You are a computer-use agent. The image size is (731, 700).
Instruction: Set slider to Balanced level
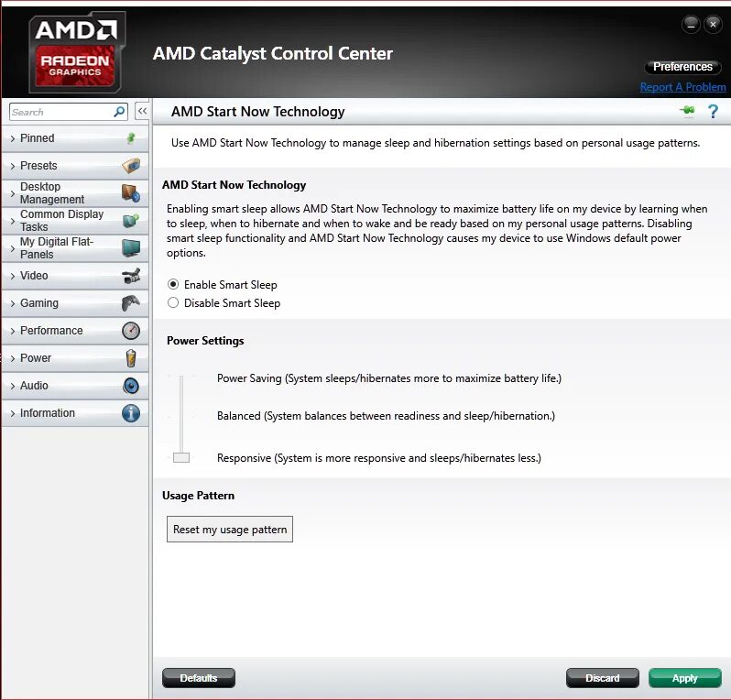(x=181, y=416)
